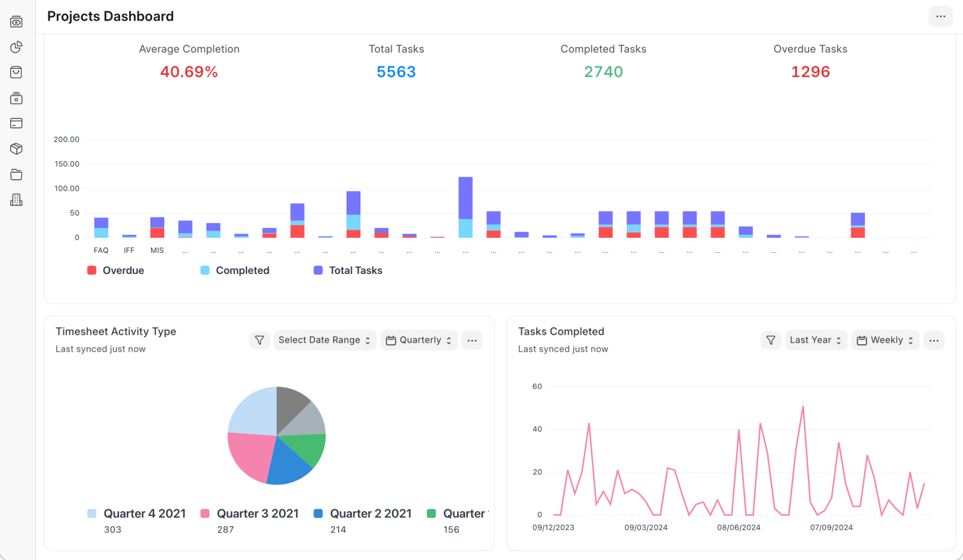The image size is (963, 560).
Task: Open the Last Year range dropdown
Action: 816,340
